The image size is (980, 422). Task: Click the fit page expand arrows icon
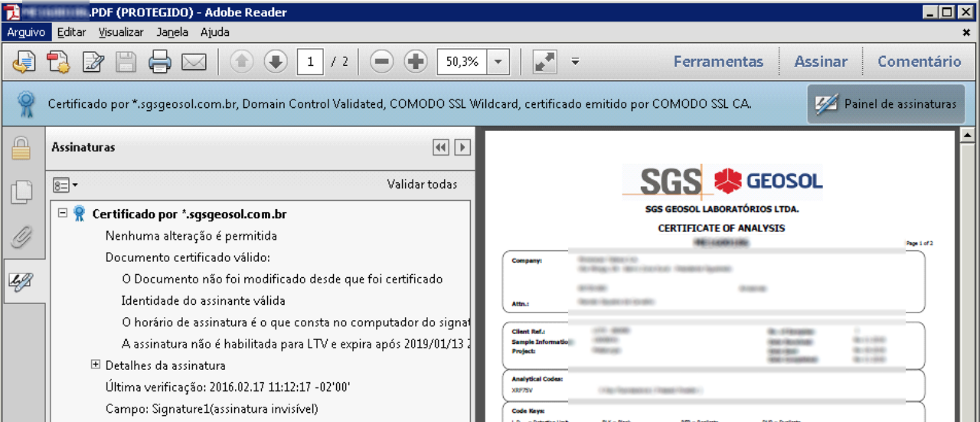click(544, 62)
